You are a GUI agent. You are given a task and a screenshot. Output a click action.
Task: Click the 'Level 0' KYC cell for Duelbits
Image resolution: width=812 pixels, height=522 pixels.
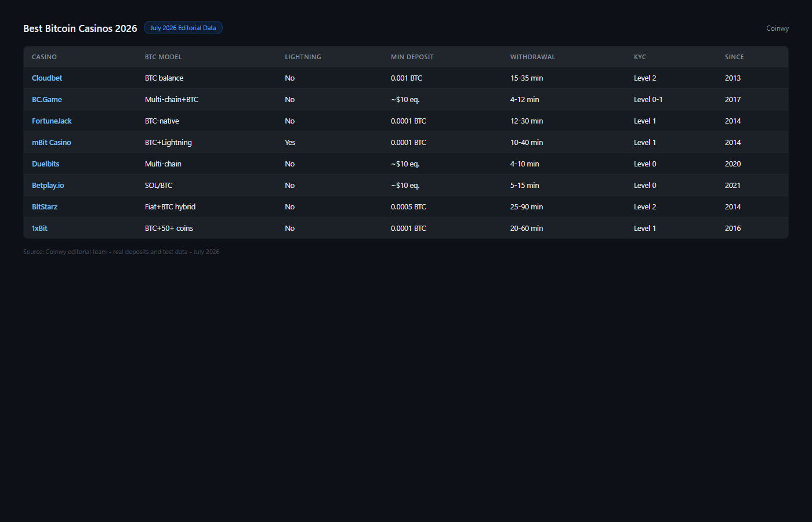click(645, 164)
